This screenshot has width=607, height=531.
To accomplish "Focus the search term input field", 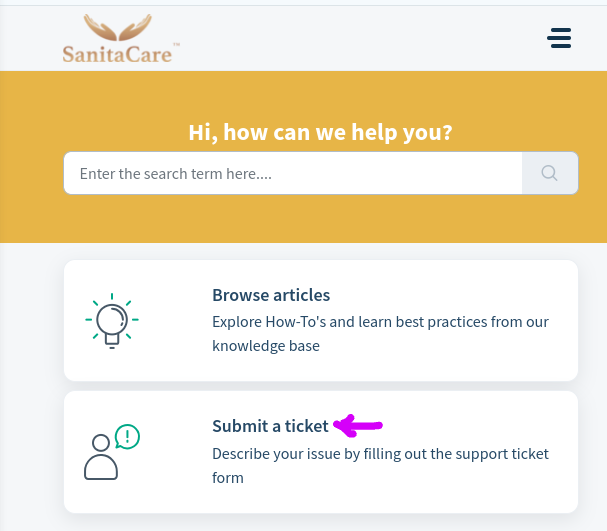I will pos(293,173).
